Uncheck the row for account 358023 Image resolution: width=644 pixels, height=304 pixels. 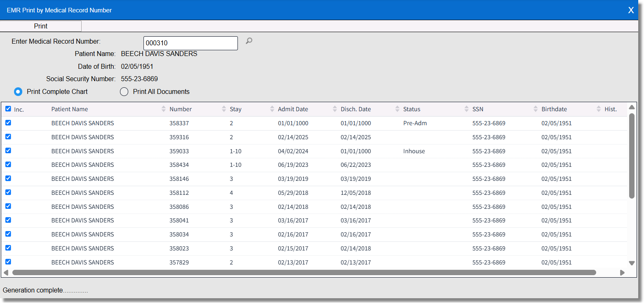pyautogui.click(x=8, y=248)
